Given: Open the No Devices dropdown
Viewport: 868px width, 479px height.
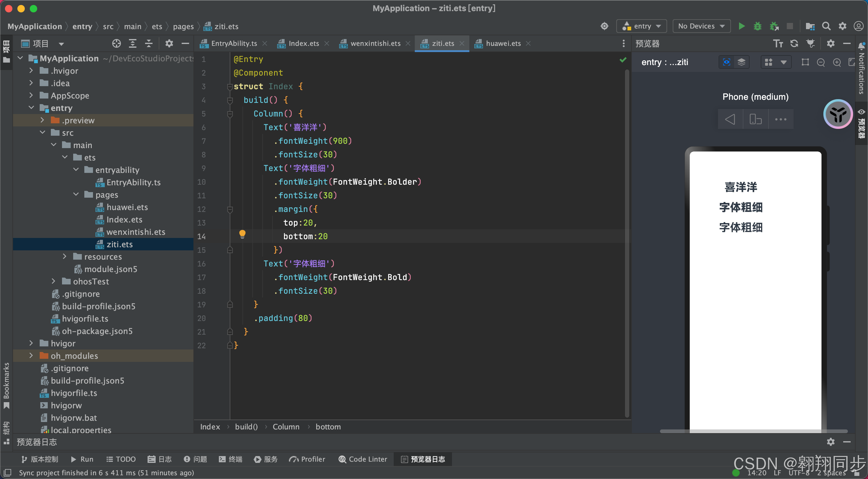Looking at the screenshot, I should pos(701,26).
